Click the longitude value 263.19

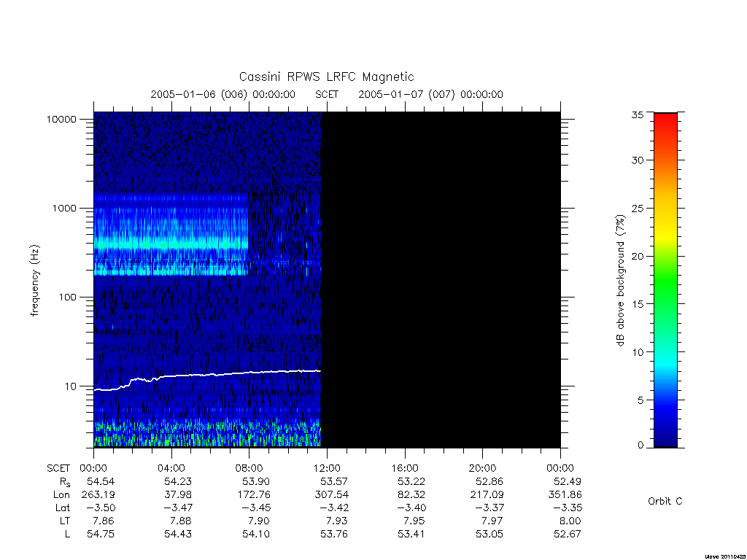98,495
